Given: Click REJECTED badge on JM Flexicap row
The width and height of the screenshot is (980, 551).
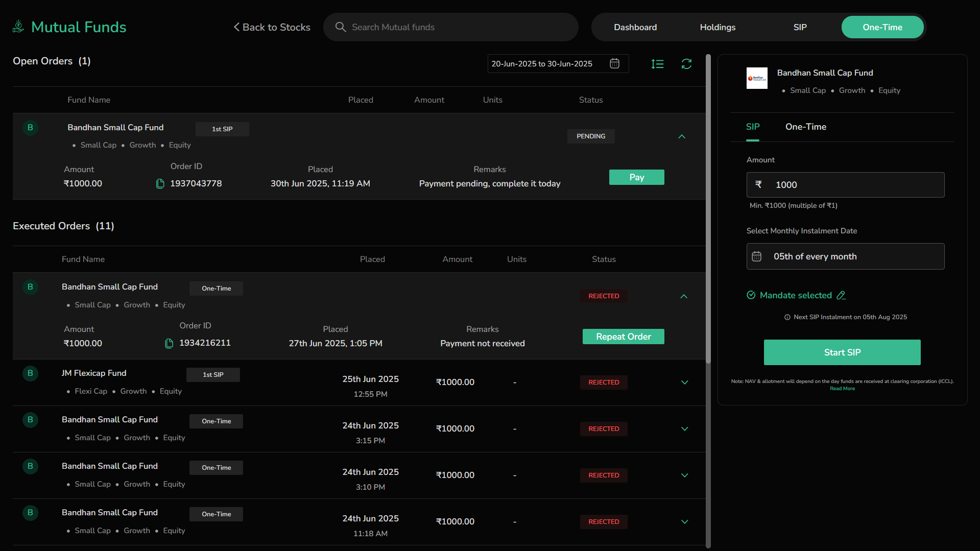Looking at the screenshot, I should click(604, 382).
